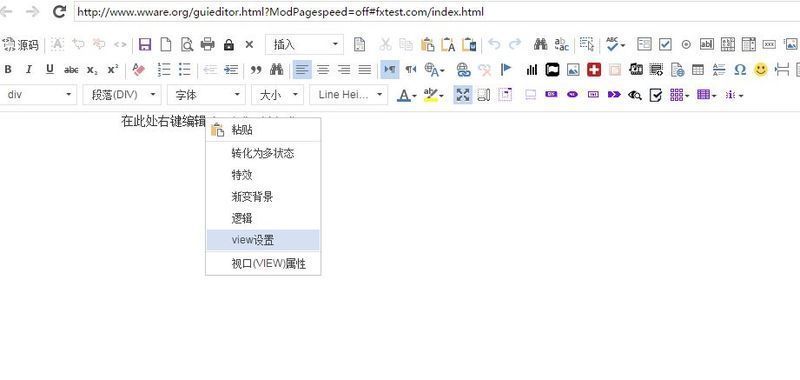Click the insert link chain icon
Image resolution: width=800 pixels, height=380 pixels.
click(x=463, y=69)
